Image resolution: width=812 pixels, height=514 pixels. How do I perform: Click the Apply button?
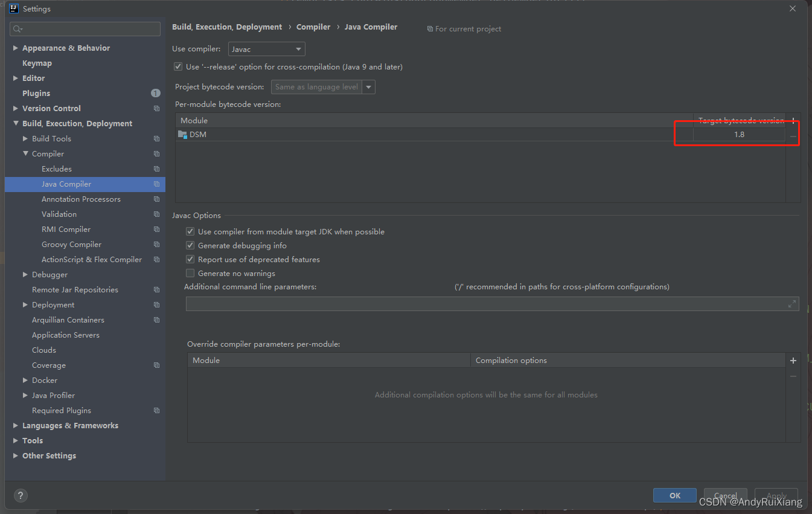tap(776, 495)
